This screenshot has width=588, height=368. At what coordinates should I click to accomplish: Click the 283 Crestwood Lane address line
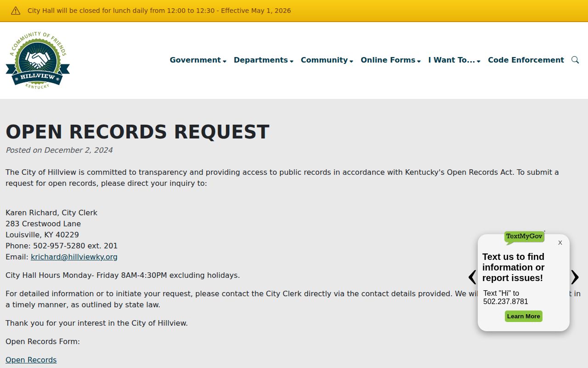(43, 224)
